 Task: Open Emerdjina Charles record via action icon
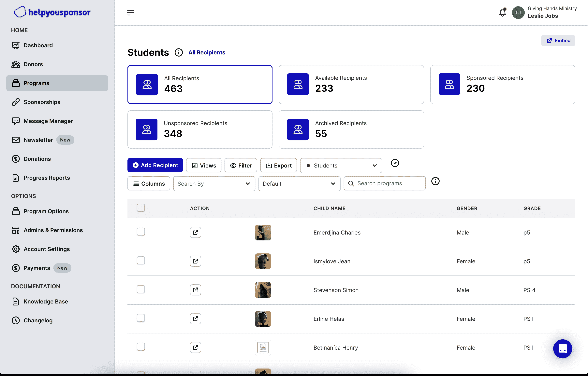click(195, 232)
